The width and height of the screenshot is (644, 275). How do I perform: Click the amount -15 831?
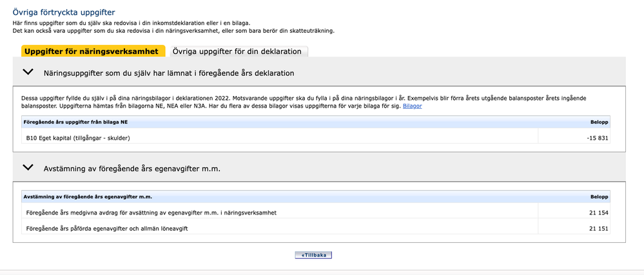tap(596, 138)
